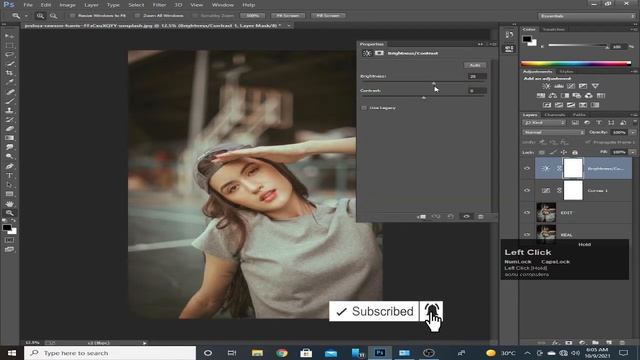Screen dimensions: 640x360
Task: Open the layer blend mode dropdown
Action: pyautogui.click(x=553, y=132)
